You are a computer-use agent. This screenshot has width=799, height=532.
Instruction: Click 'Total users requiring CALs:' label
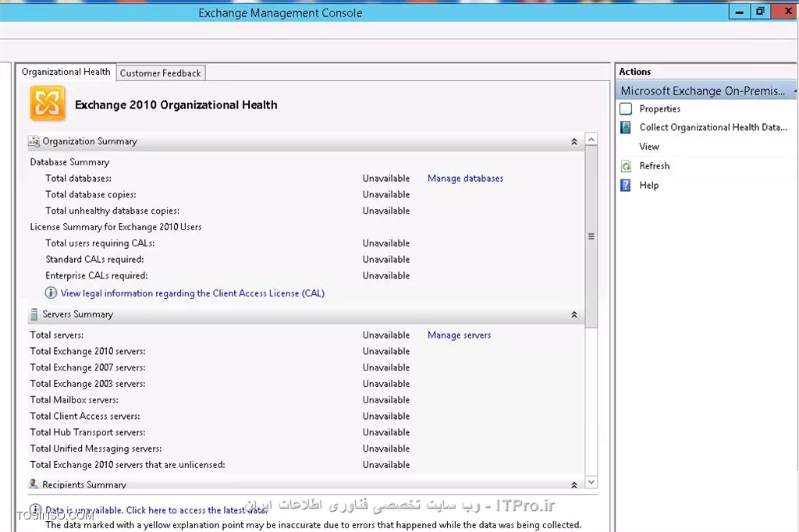[100, 243]
